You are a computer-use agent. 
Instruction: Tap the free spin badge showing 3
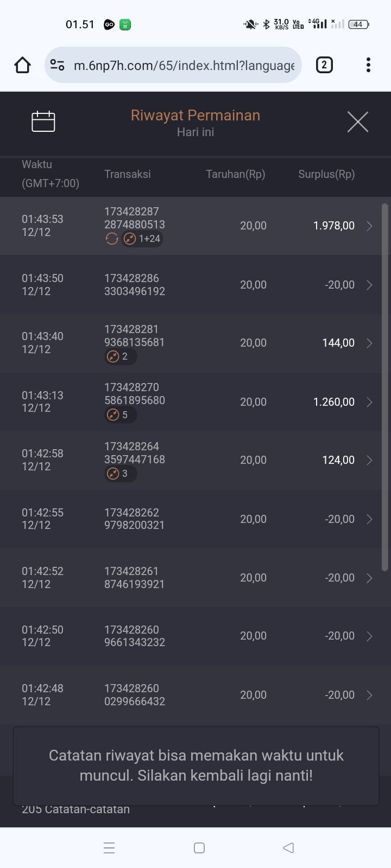(x=120, y=474)
